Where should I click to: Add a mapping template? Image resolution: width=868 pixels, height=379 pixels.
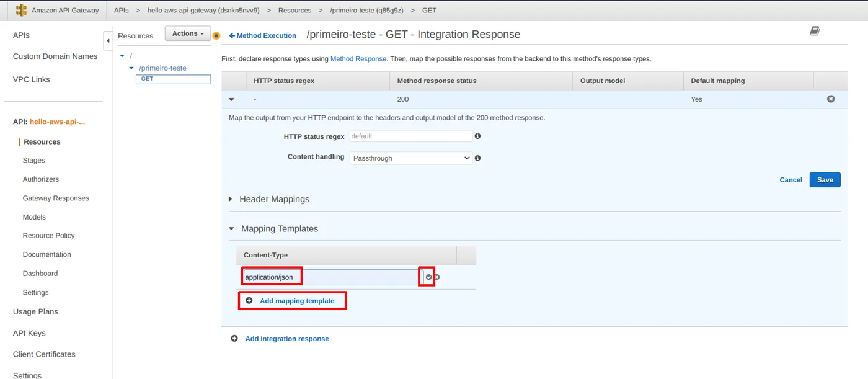297,301
